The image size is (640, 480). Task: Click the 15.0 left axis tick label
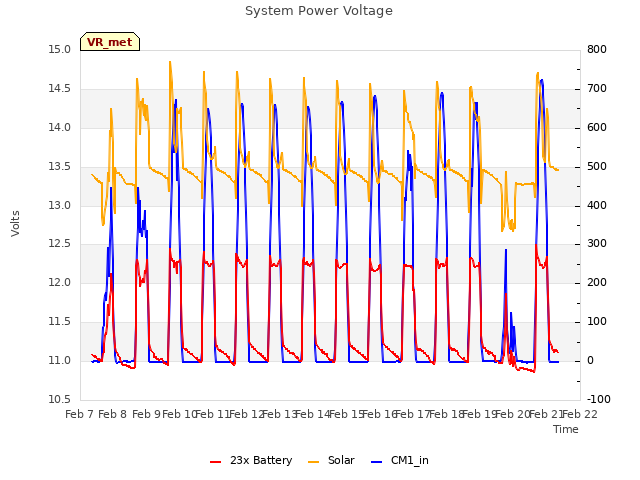(60, 50)
